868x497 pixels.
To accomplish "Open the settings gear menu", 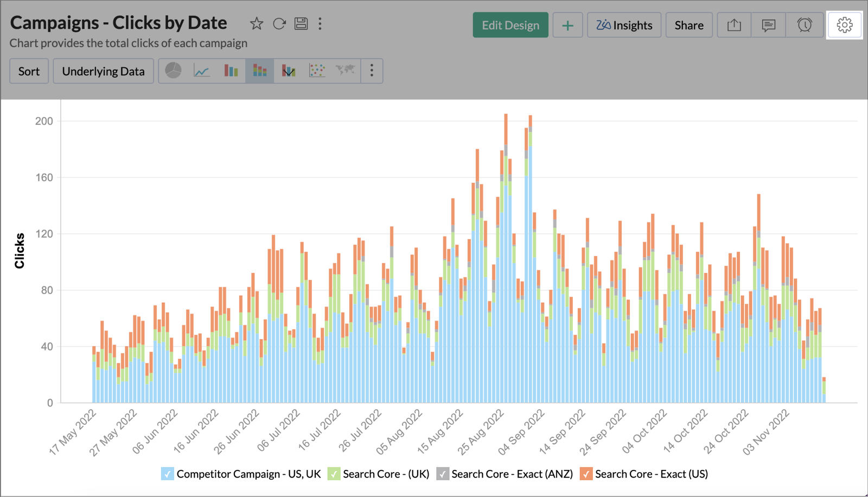I will (x=844, y=24).
